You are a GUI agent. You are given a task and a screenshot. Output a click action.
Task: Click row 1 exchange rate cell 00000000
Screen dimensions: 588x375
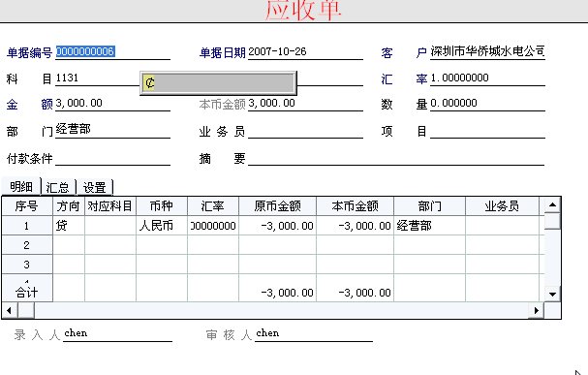213,226
